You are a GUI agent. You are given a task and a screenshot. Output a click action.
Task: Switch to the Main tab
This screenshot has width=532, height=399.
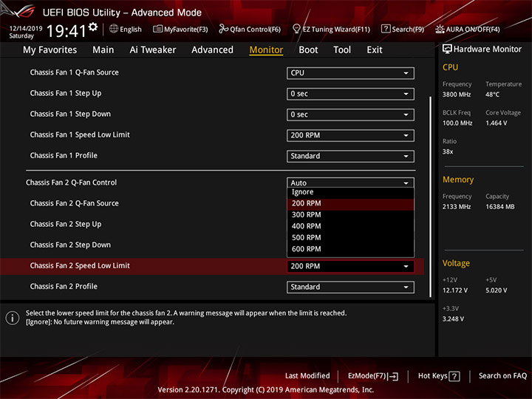[x=103, y=50]
